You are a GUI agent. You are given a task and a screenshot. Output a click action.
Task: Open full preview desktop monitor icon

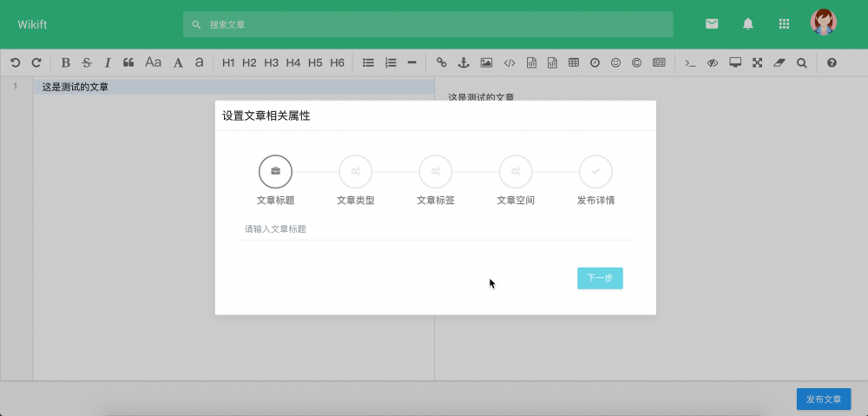735,63
